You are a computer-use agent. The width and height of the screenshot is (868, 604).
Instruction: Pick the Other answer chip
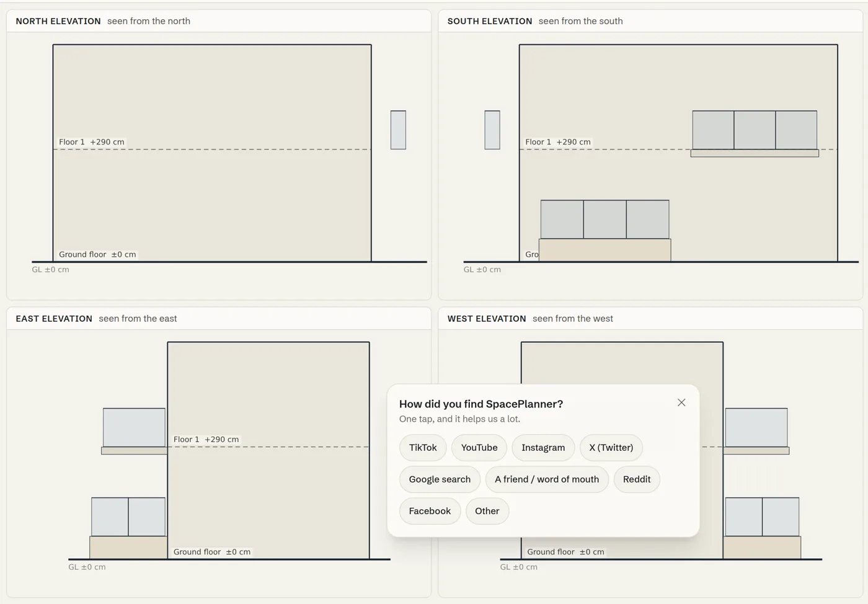coord(487,511)
